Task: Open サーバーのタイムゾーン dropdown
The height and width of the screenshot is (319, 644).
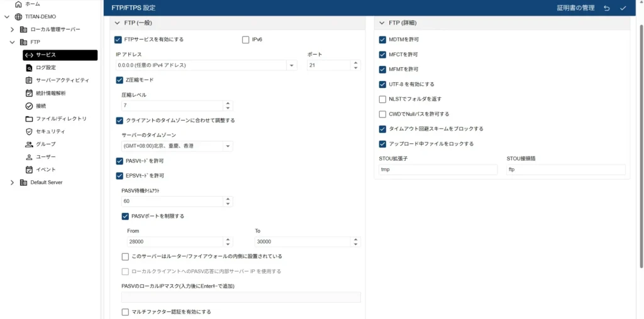Action: 228,146
